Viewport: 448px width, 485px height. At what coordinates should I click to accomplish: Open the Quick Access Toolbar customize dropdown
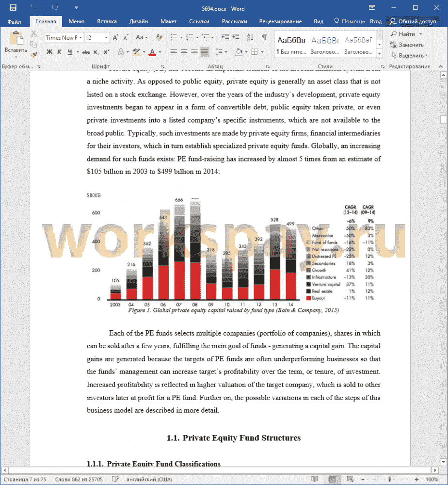point(77,7)
